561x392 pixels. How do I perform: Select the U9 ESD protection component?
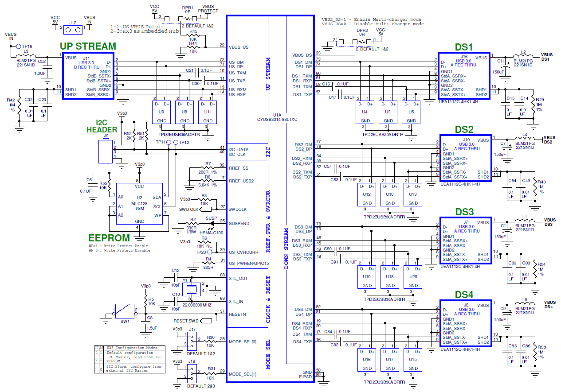[162, 112]
